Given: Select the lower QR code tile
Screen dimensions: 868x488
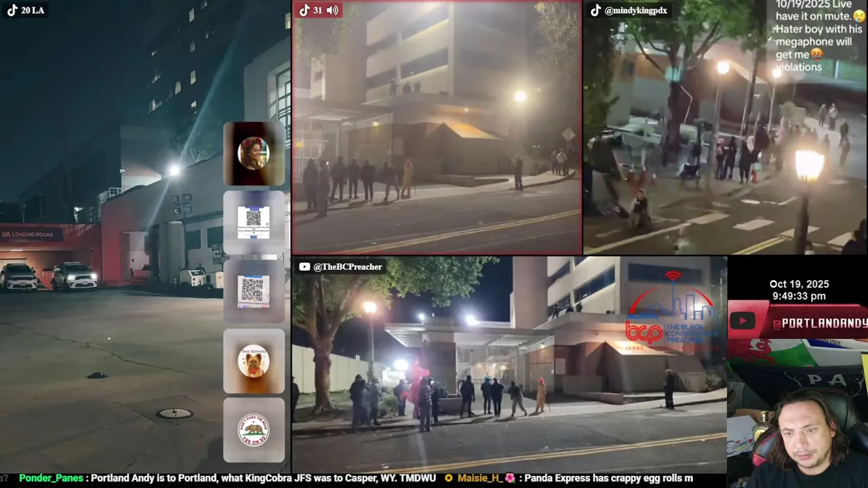Looking at the screenshot, I should click(x=254, y=291).
